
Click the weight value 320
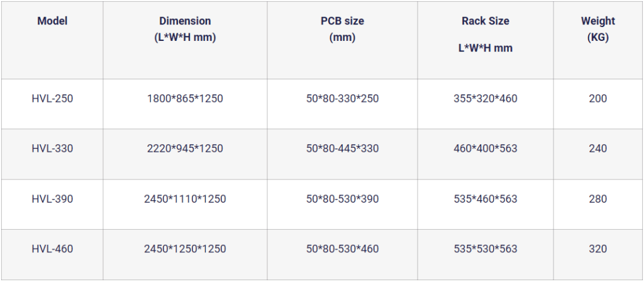597,249
